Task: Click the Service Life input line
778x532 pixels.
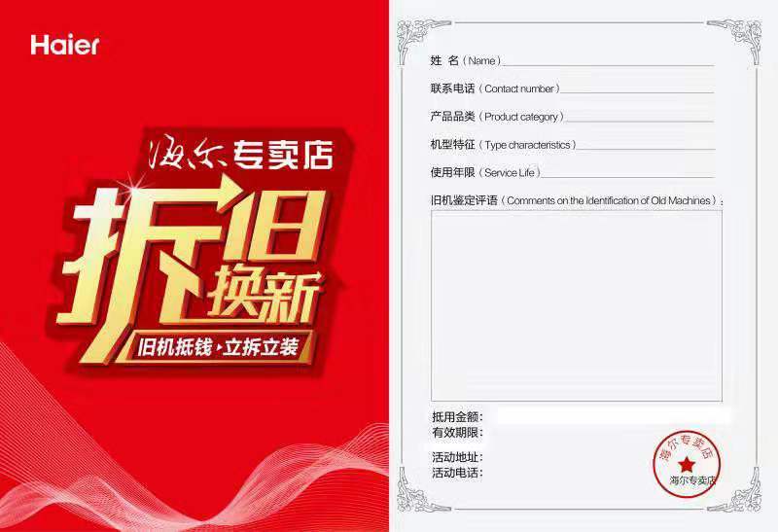Action: (x=627, y=173)
